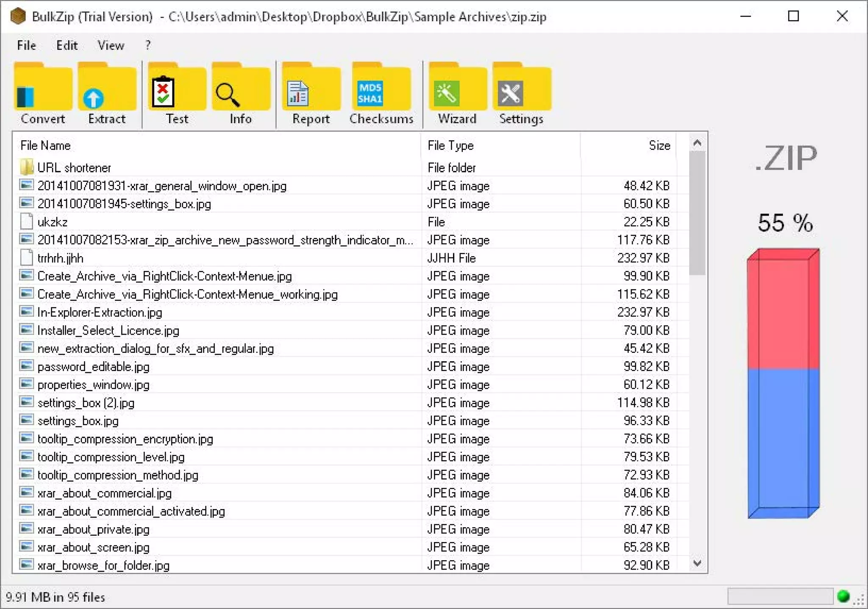Select the URL shortener folder
The image size is (868, 609).
tap(74, 168)
